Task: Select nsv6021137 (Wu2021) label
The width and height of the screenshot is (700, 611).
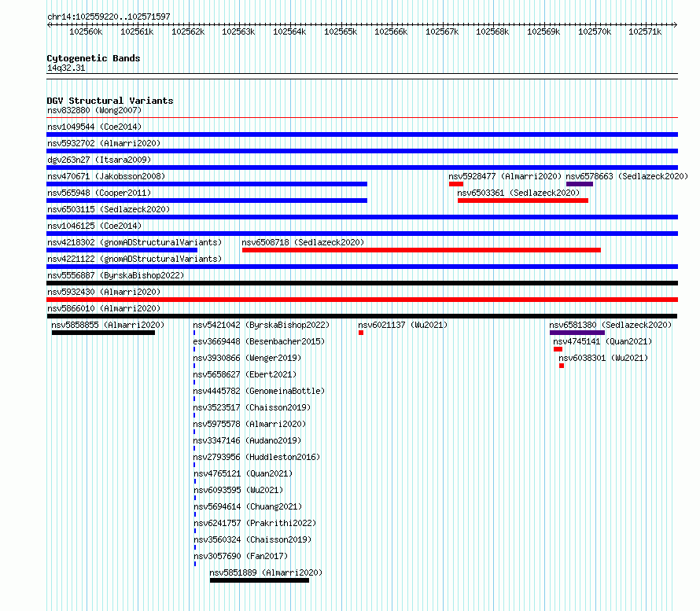Action: pyautogui.click(x=403, y=325)
